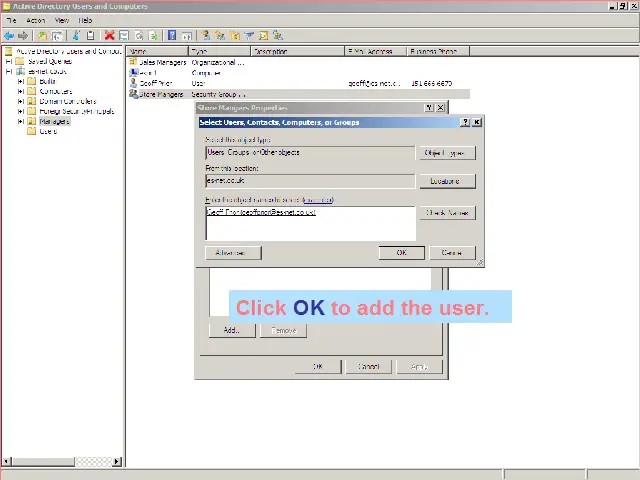Select the Managers folder in tree
Screen dimensions: 640x480
pos(54,121)
